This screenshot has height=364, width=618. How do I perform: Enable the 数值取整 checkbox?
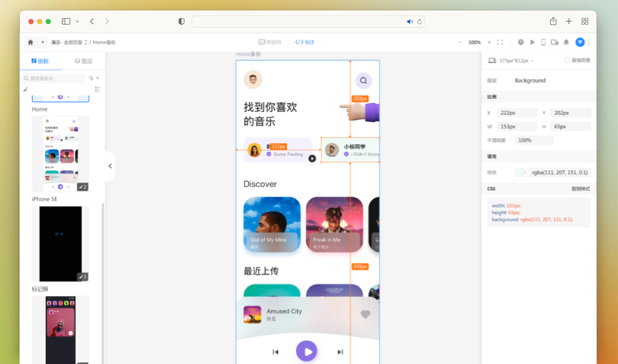(567, 60)
